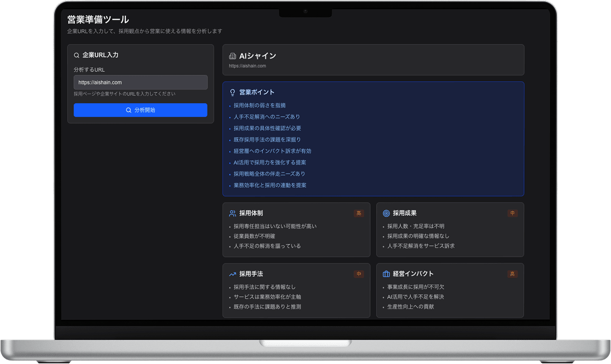The width and height of the screenshot is (611, 364).
Task: Select the 人手不足解消へのニーズあり item
Action: tap(267, 117)
